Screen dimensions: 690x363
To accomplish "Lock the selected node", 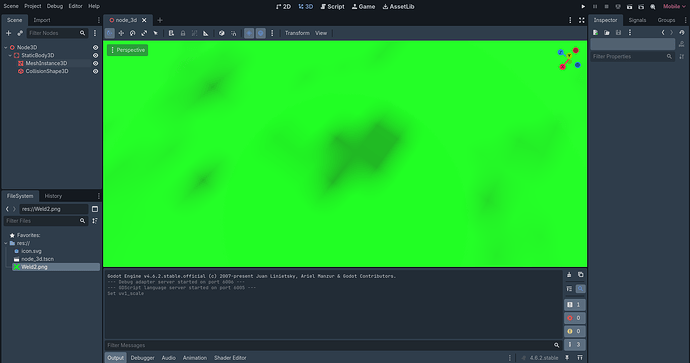I will pos(183,33).
